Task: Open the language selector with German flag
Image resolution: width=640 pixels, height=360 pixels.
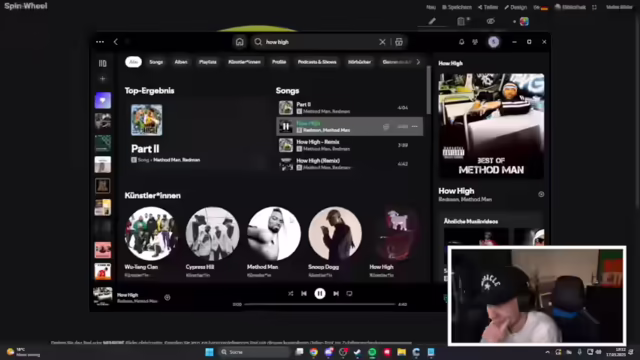Action: click(540, 7)
